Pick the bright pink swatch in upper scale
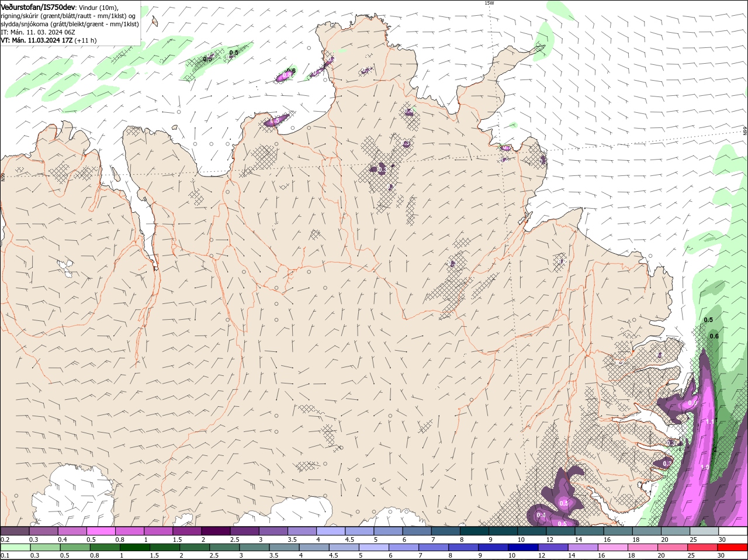748x560 pixels. tap(101, 531)
